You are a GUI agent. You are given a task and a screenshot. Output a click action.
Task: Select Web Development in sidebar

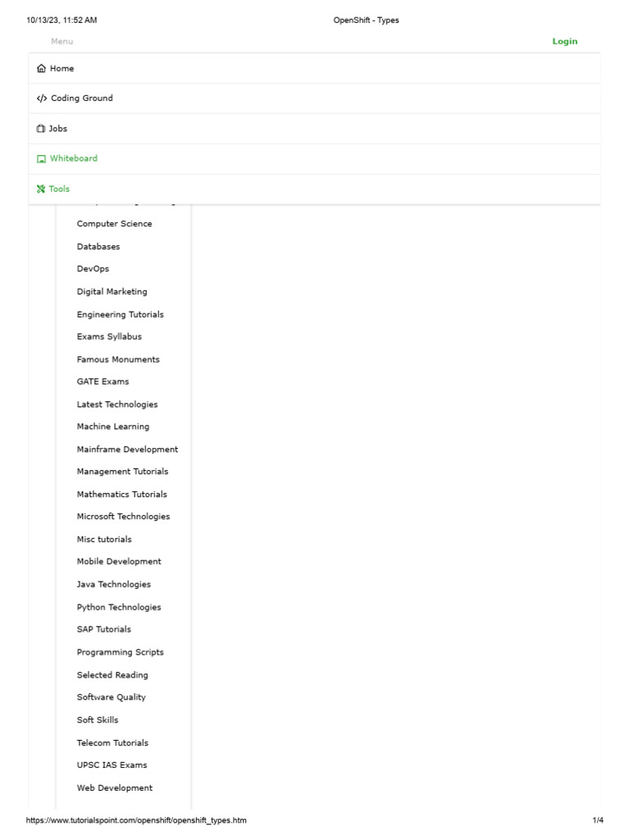[x=115, y=788]
